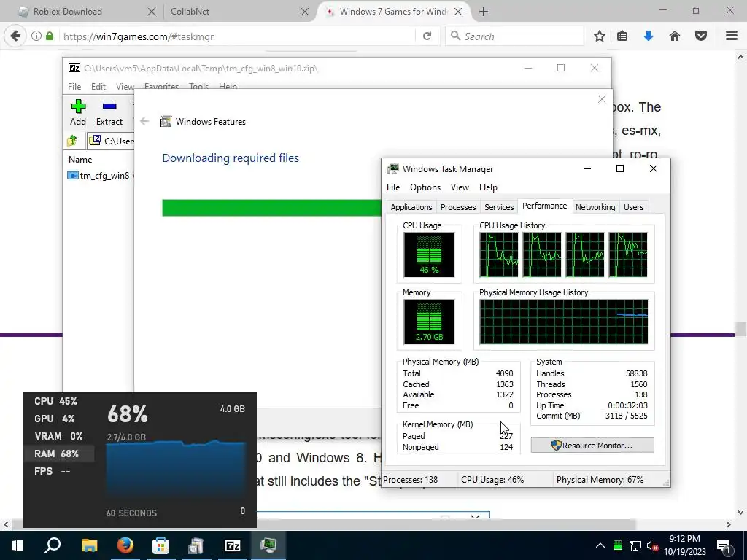
Task: Open Firefox from the taskbar
Action: pos(125,545)
